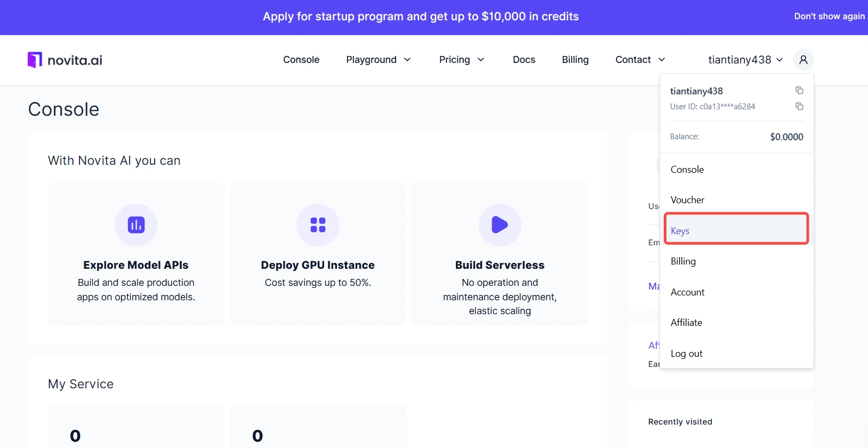Dismiss banner with Don't show again
This screenshot has width=868, height=448.
click(x=829, y=17)
